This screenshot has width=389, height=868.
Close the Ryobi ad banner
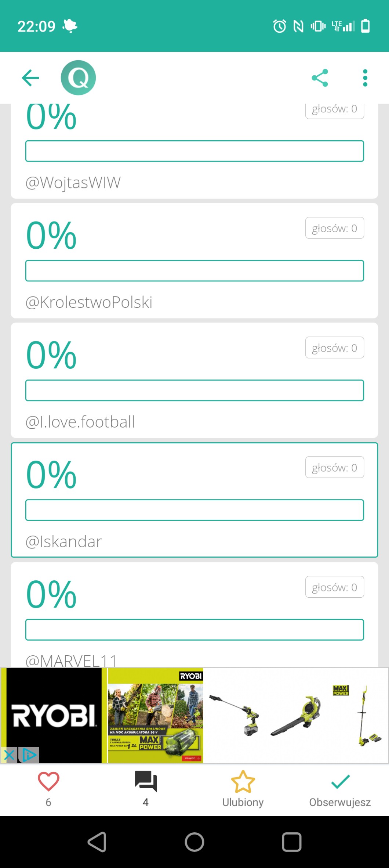coord(9,755)
